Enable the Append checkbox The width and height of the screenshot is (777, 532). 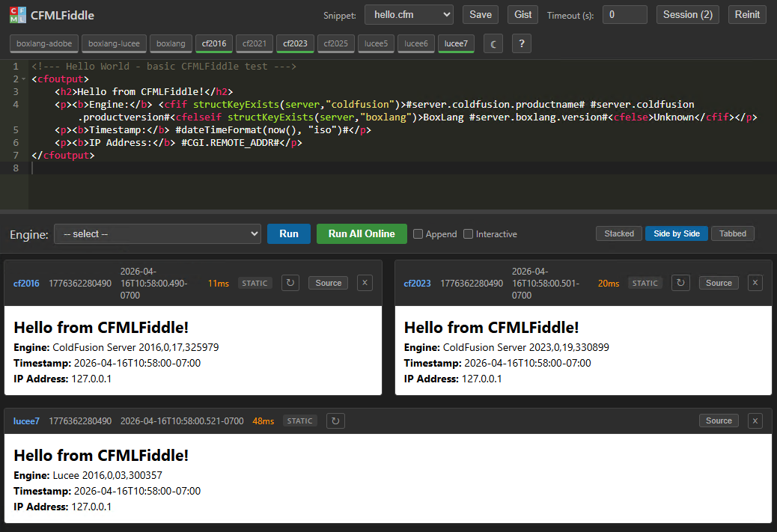[418, 233]
